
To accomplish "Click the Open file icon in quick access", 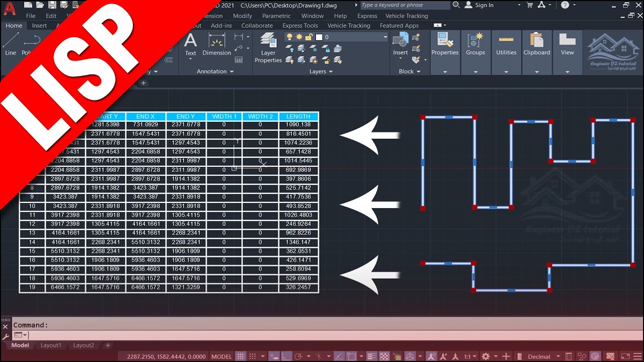I will (40, 5).
